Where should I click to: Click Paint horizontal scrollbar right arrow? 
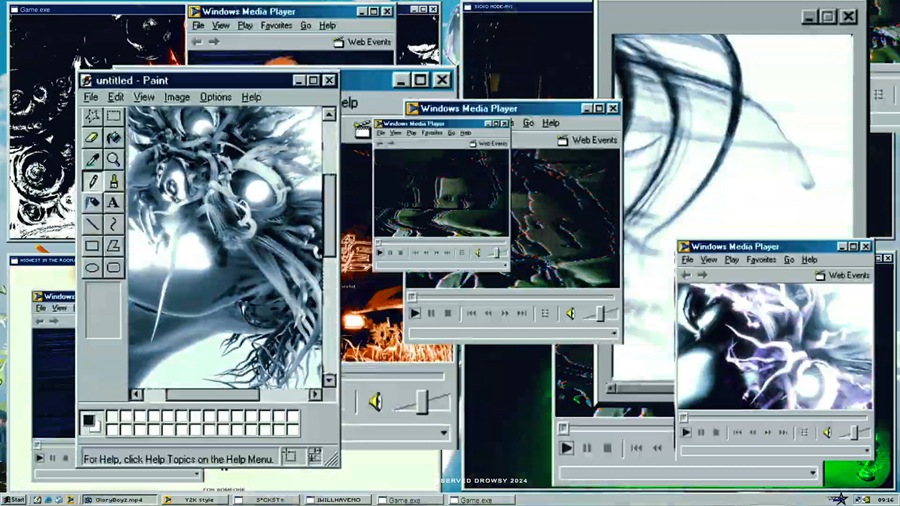(315, 394)
